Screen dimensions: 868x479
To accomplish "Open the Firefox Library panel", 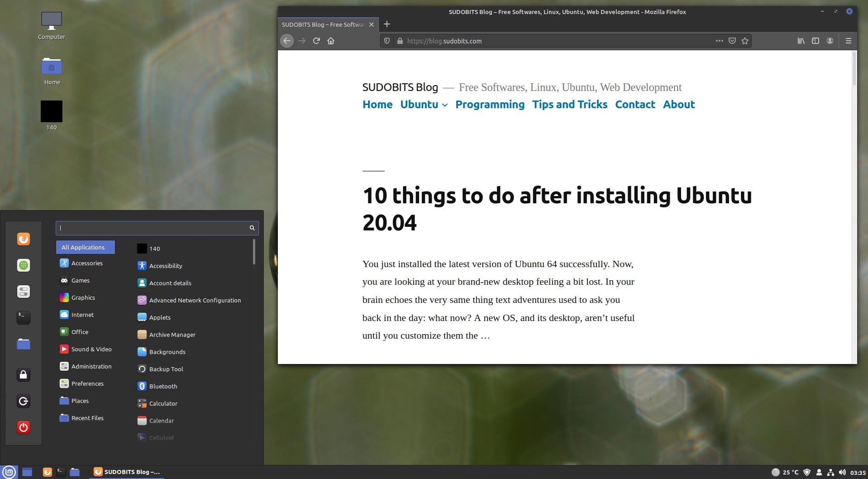I will (800, 41).
